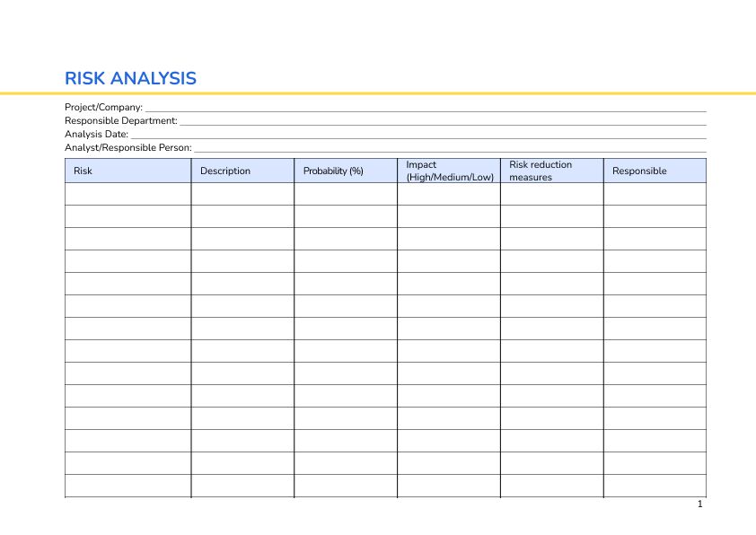Click the page number 1 in footer
Viewport: 756px width, 535px height.
[x=699, y=504]
